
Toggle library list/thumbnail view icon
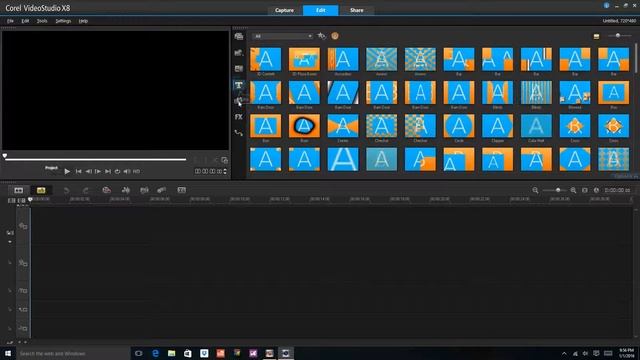coord(596,36)
